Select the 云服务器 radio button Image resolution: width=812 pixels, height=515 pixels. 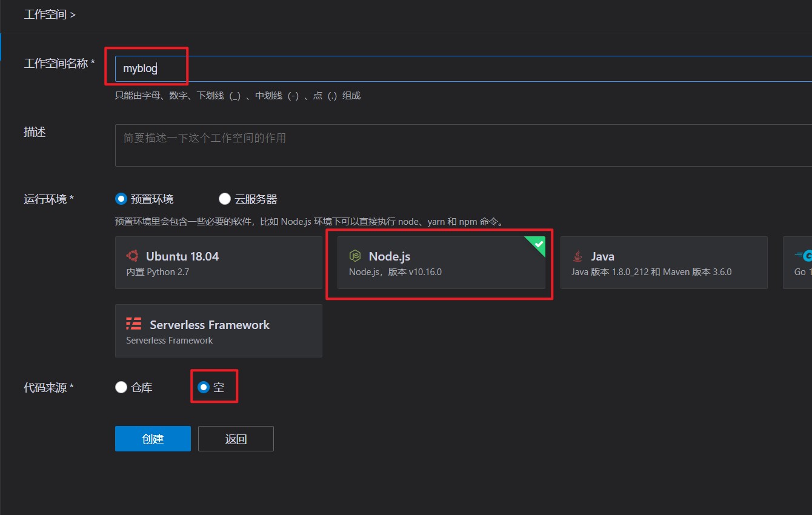(x=225, y=199)
